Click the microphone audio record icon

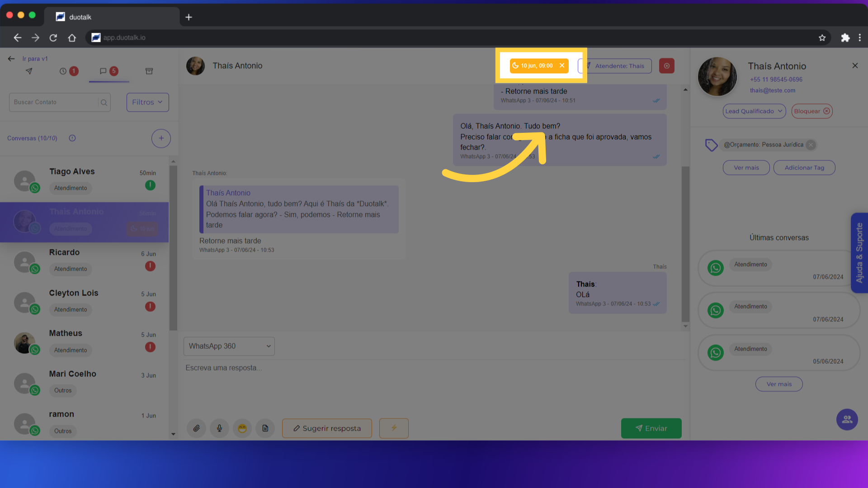coord(219,428)
